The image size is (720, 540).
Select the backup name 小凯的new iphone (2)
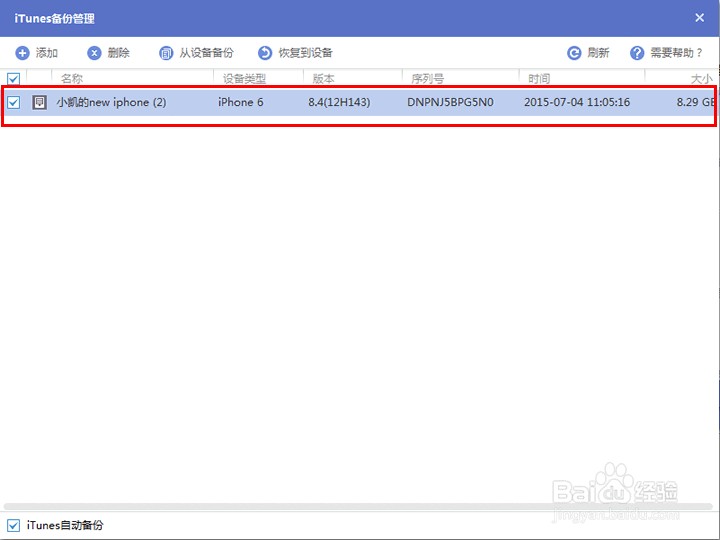(111, 102)
